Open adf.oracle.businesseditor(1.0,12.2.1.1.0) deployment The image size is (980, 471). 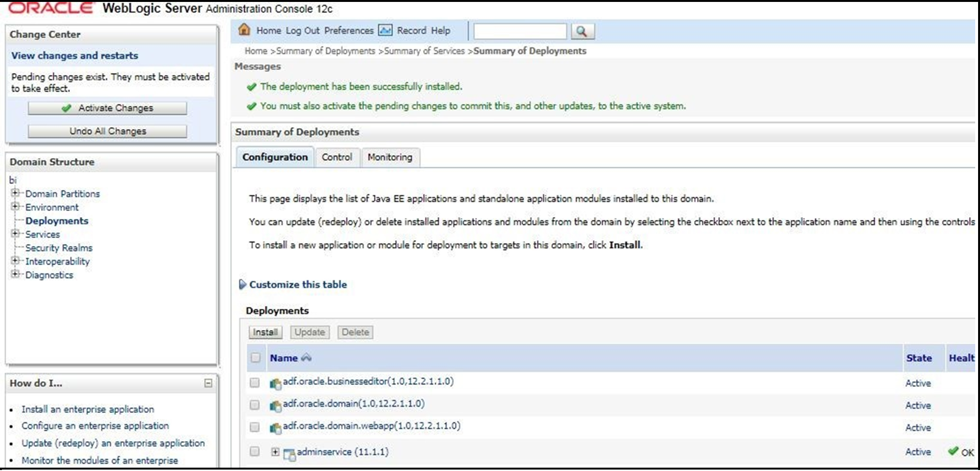click(368, 381)
